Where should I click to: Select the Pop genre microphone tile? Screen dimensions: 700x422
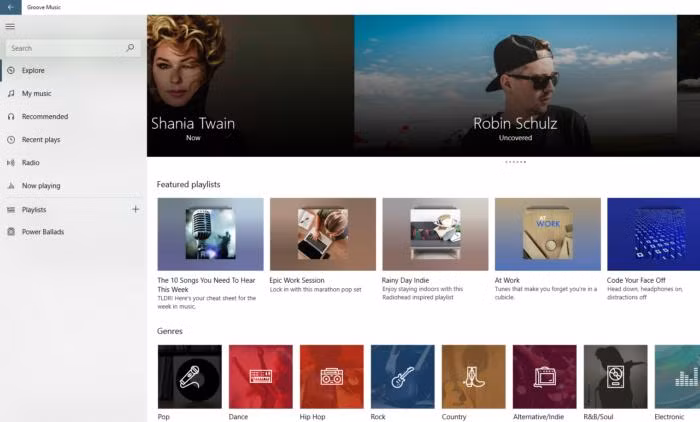click(190, 376)
